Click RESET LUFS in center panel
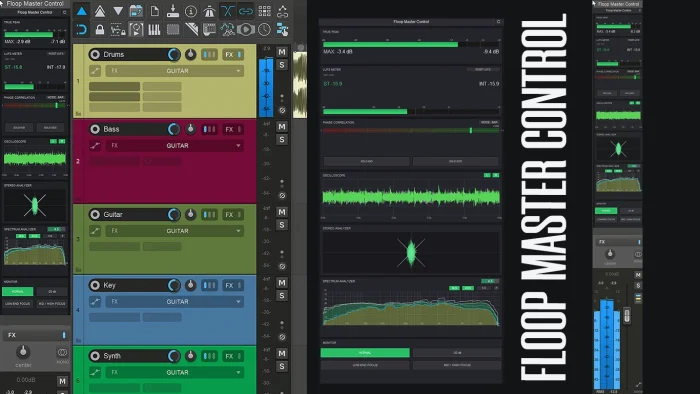 click(483, 70)
